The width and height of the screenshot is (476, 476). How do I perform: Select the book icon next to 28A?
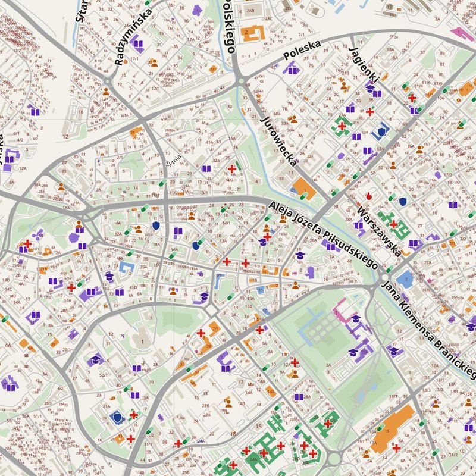[x=299, y=397]
